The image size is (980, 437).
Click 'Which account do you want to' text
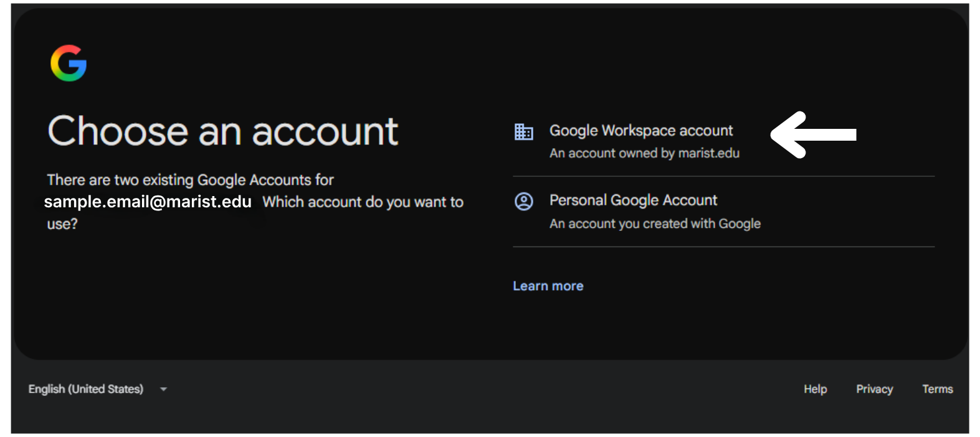(363, 202)
